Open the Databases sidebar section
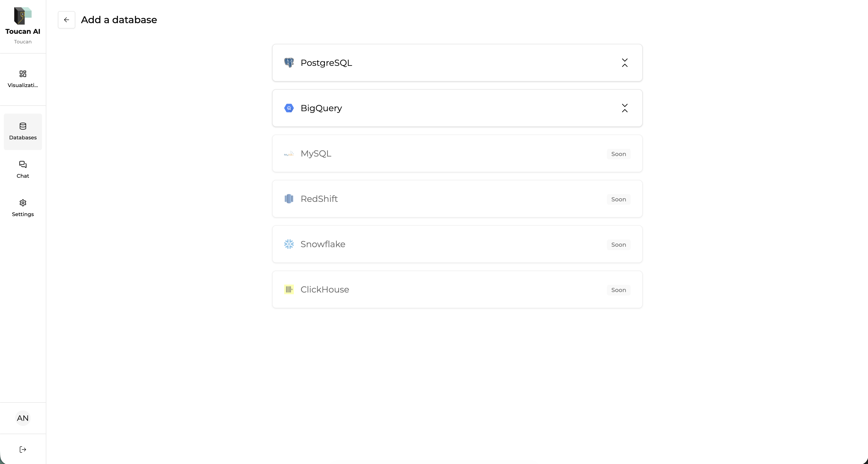The height and width of the screenshot is (464, 868). click(23, 131)
